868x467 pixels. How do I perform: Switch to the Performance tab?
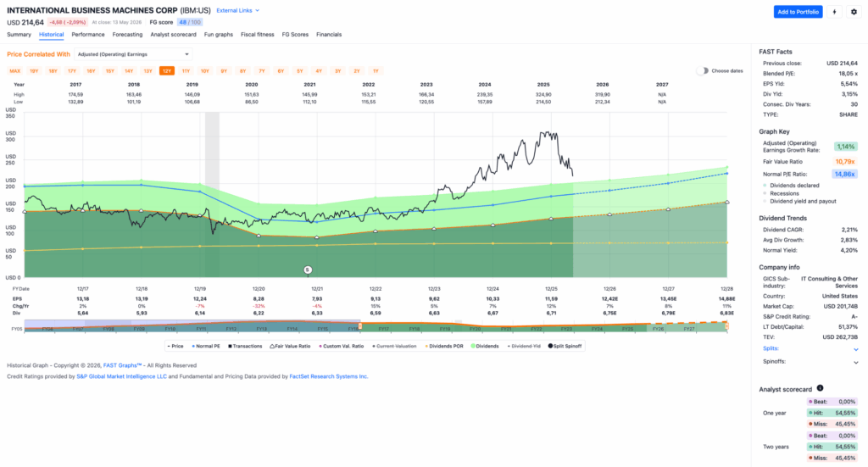point(88,34)
